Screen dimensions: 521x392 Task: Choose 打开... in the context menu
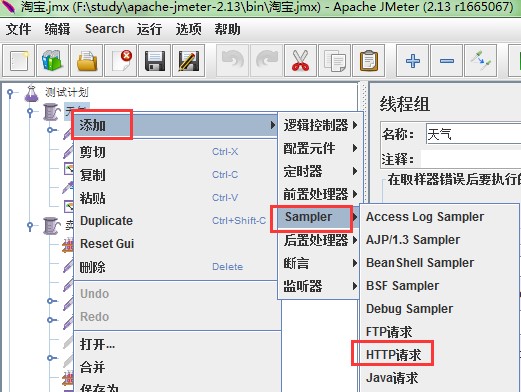pyautogui.click(x=176, y=344)
